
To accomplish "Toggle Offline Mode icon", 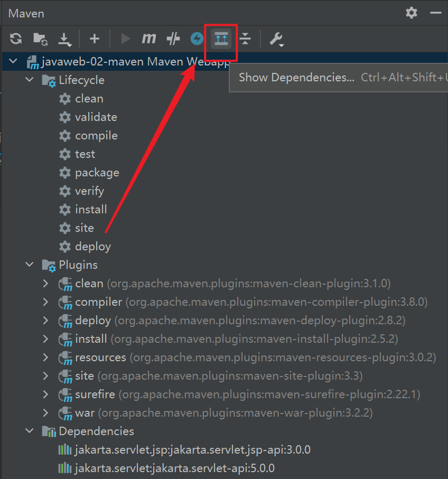I will 173,39.
